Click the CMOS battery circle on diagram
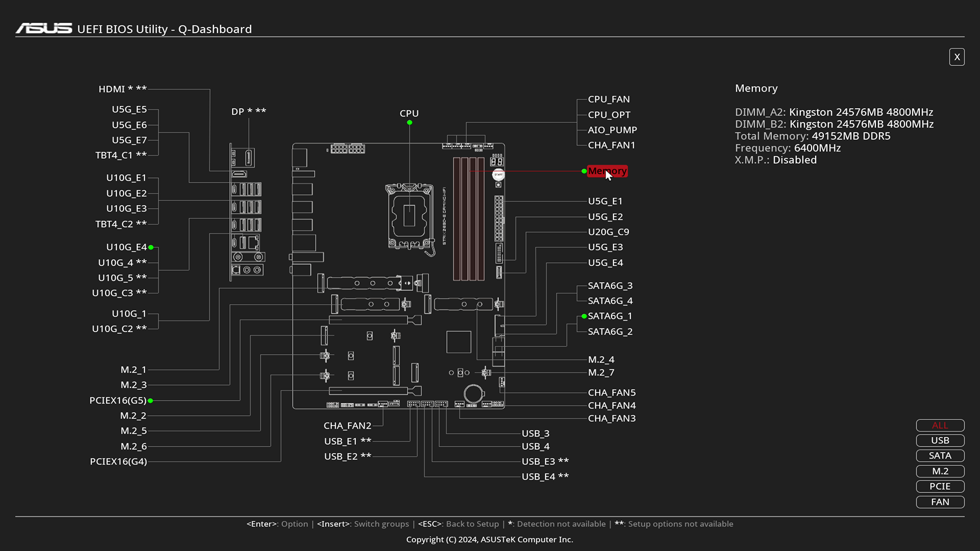Viewport: 980px width, 551px height. (x=474, y=394)
